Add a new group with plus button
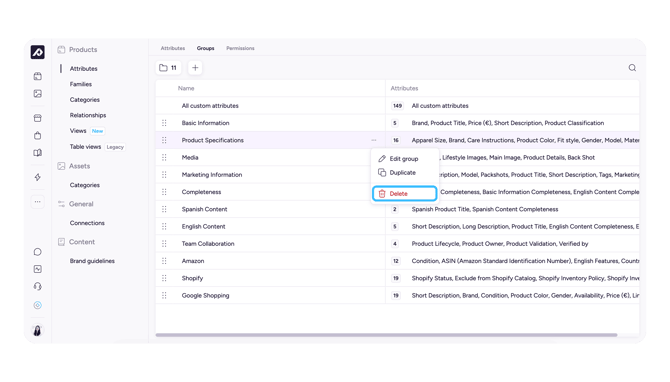 point(195,68)
